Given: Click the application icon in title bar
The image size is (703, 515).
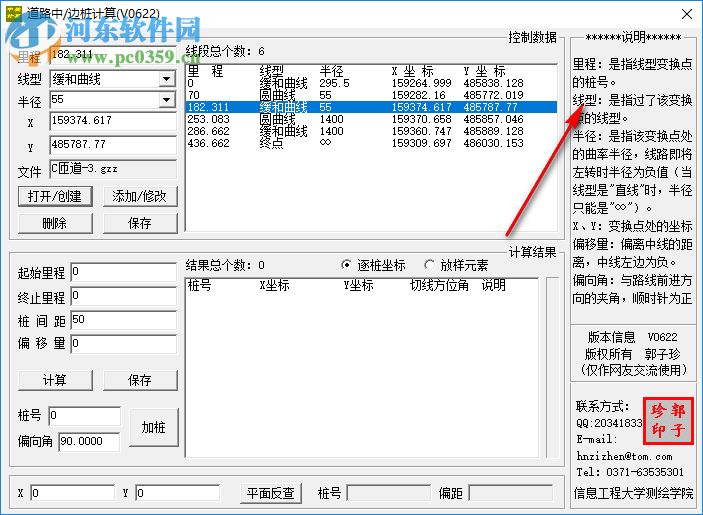Looking at the screenshot, I should pyautogui.click(x=13, y=14).
